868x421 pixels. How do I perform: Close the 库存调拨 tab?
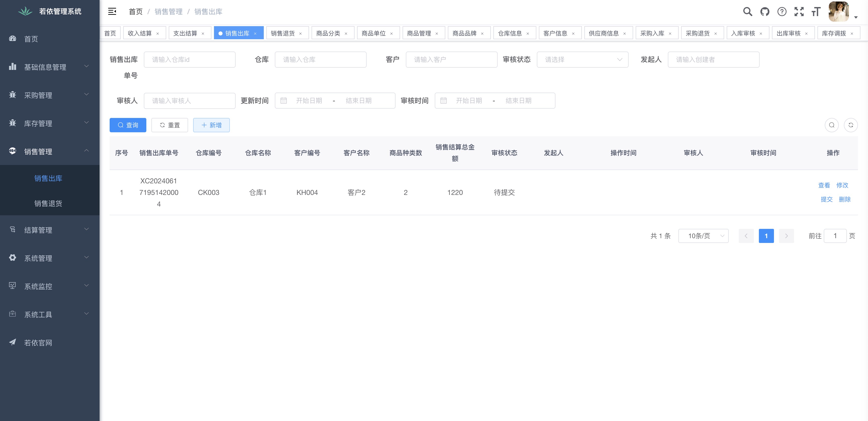coord(852,33)
